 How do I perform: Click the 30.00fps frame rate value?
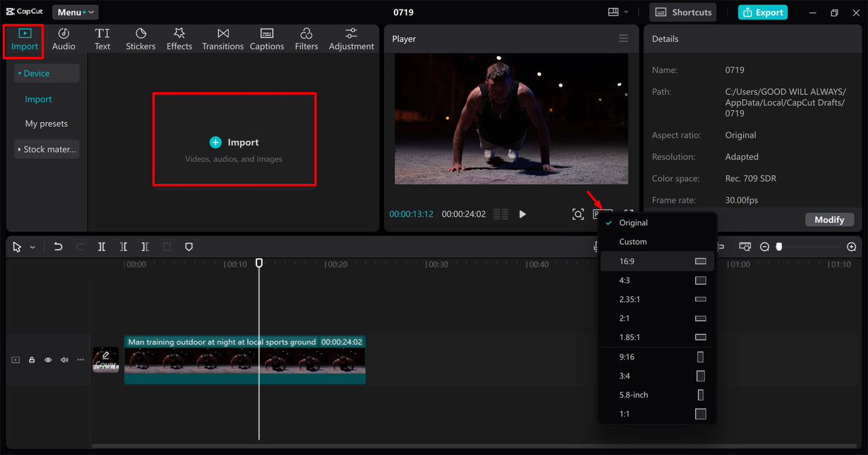pyautogui.click(x=742, y=200)
